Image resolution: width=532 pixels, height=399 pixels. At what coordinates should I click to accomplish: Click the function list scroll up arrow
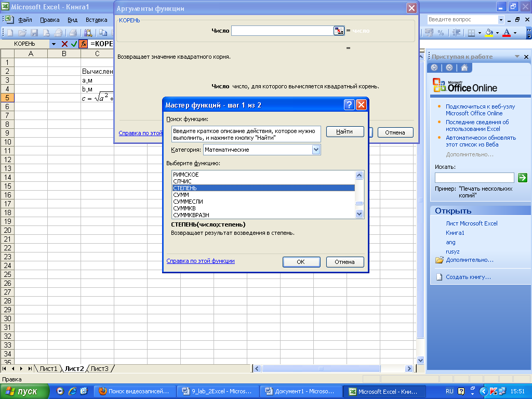[360, 175]
